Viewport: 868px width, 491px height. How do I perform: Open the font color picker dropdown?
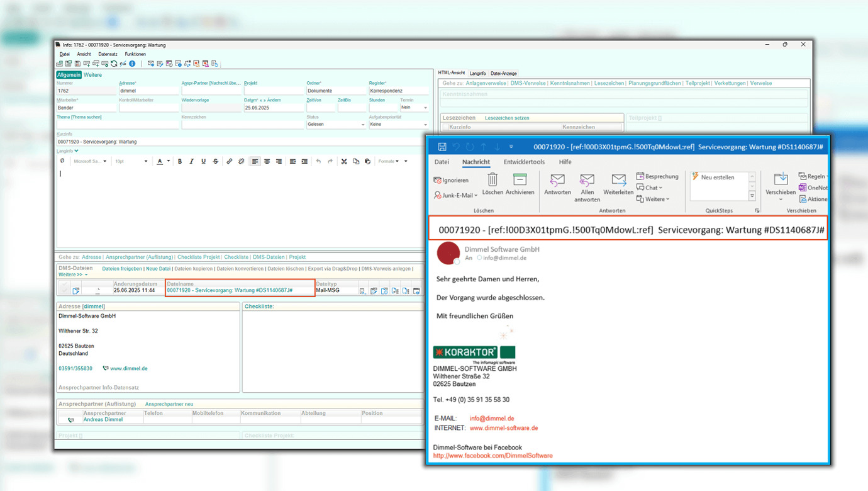click(169, 162)
